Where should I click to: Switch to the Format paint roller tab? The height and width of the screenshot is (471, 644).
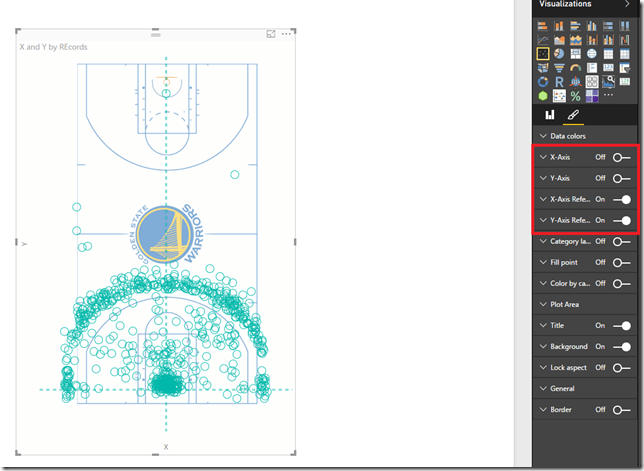point(573,115)
